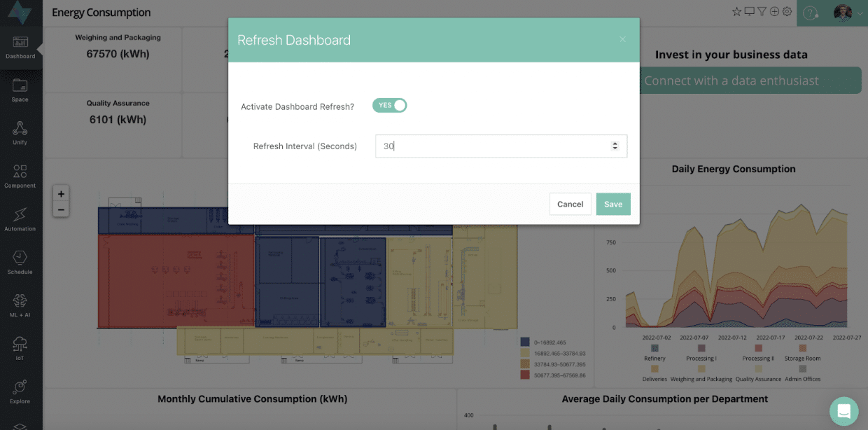
Task: Click the plus circle add icon in the header
Action: [774, 12]
